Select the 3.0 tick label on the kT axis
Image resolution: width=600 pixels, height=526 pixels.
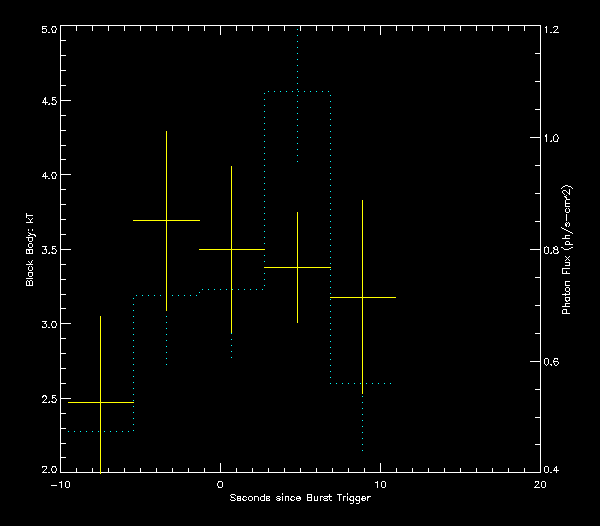pos(46,325)
